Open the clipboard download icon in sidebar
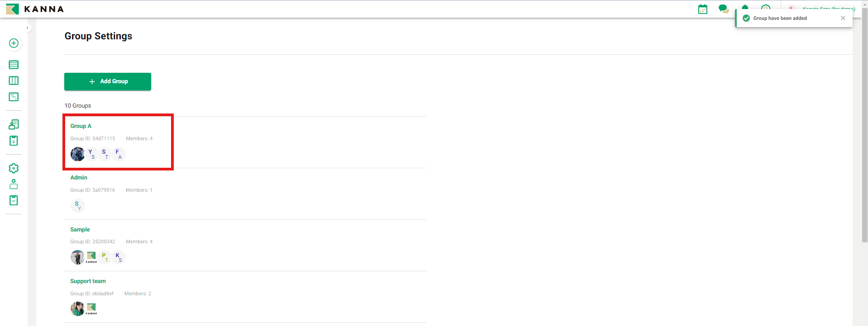Screen dimensions: 868x326 14,141
